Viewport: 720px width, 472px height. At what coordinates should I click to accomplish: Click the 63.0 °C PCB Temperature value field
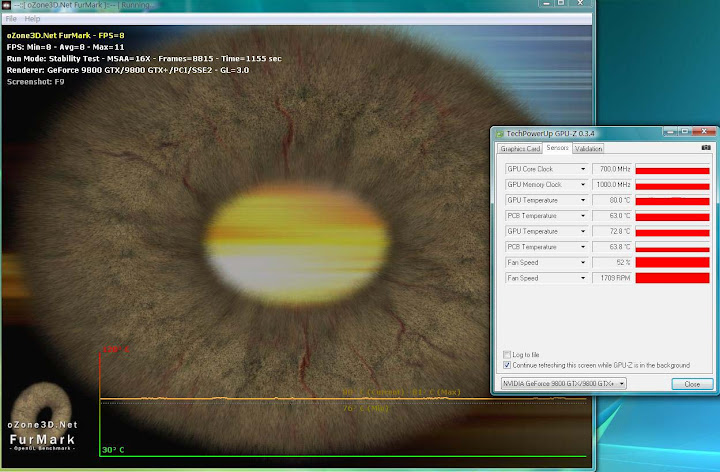[x=612, y=216]
